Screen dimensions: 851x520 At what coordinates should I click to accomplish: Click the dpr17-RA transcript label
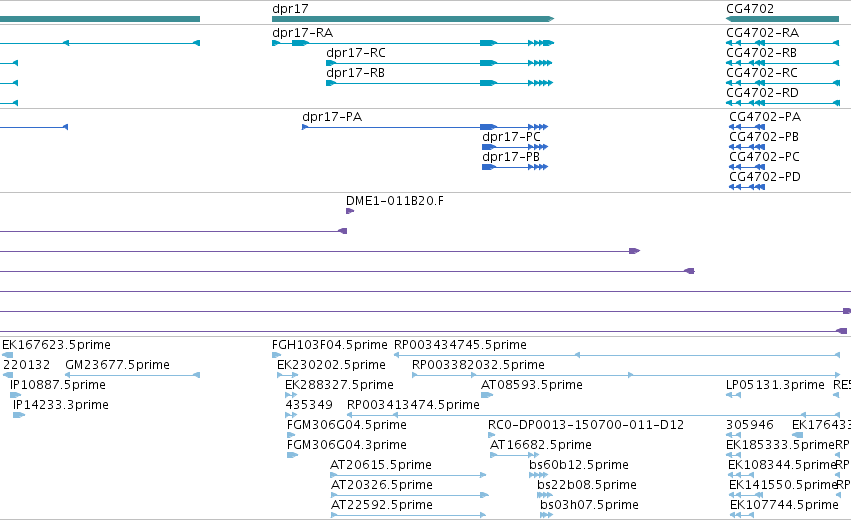302,33
